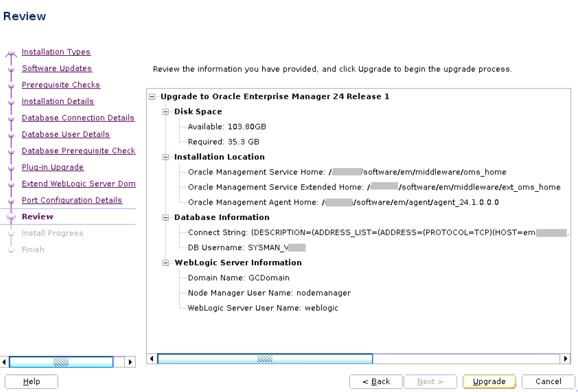Click the Prerequisite Checks step bullet icon
This screenshot has width=578, height=392.
(x=11, y=86)
